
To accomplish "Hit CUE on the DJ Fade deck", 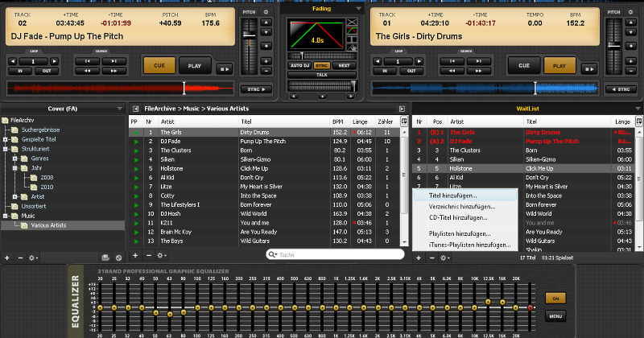I will [x=159, y=65].
